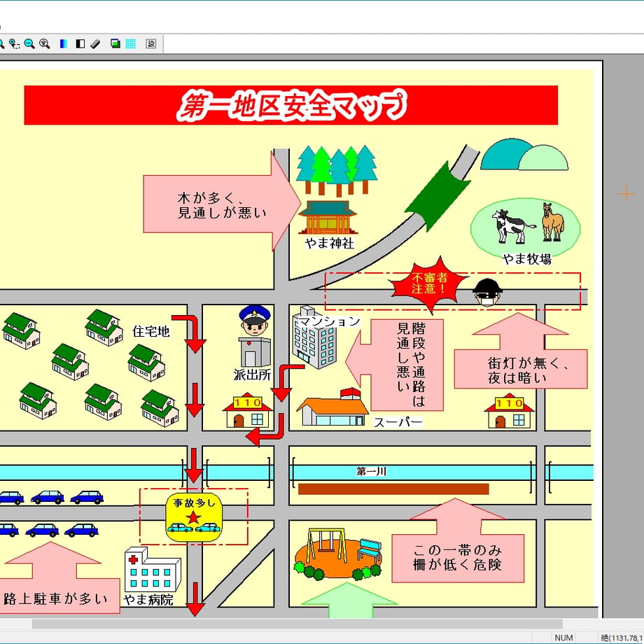This screenshot has height=644, width=644.
Task: Select the green bridge over the curved road
Action: coord(437,197)
